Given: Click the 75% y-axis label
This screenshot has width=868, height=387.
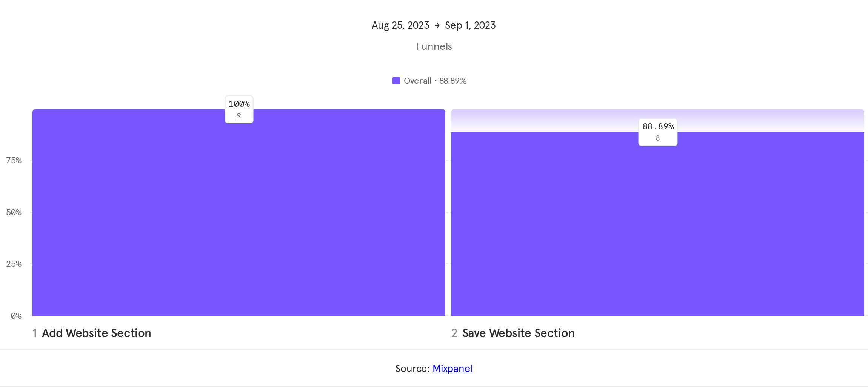Looking at the screenshot, I should point(14,160).
